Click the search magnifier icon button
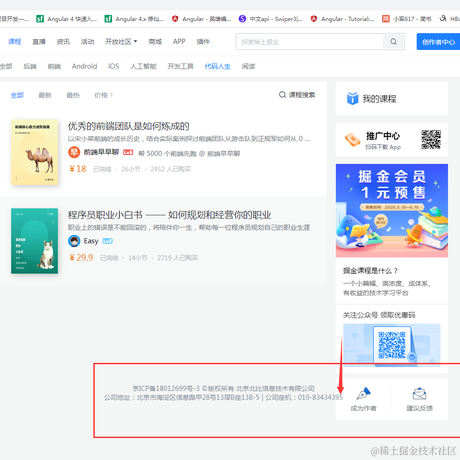Screen dimensions: 460x460 pos(394,42)
